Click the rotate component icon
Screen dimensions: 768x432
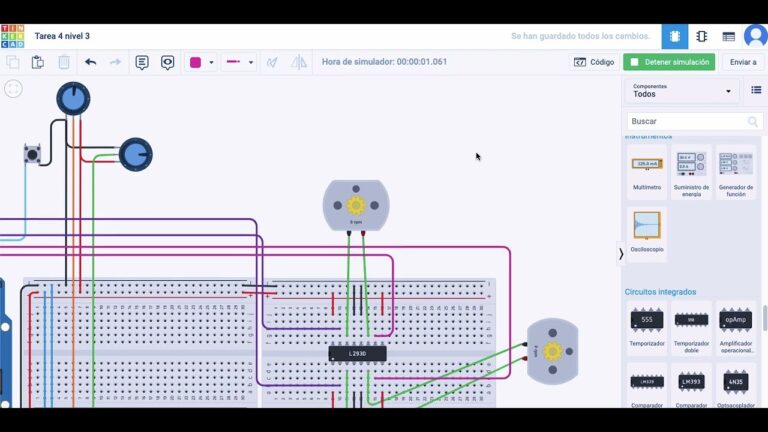tap(272, 62)
